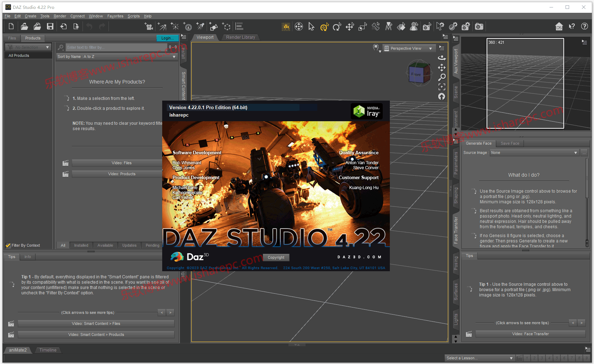Show next tip in Smart Content tips

[x=170, y=312]
